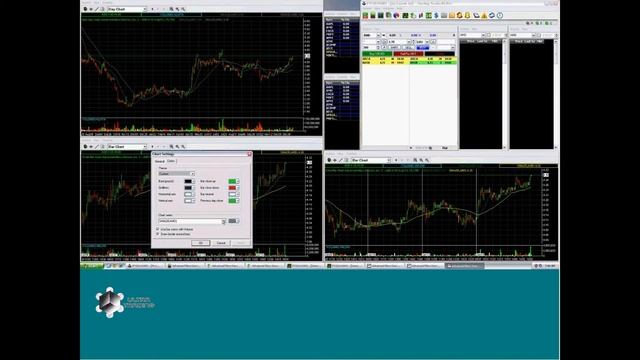640x360 pixels.
Task: Click first zoom magnifier in bottom-right chart toolbar
Action: [415, 160]
